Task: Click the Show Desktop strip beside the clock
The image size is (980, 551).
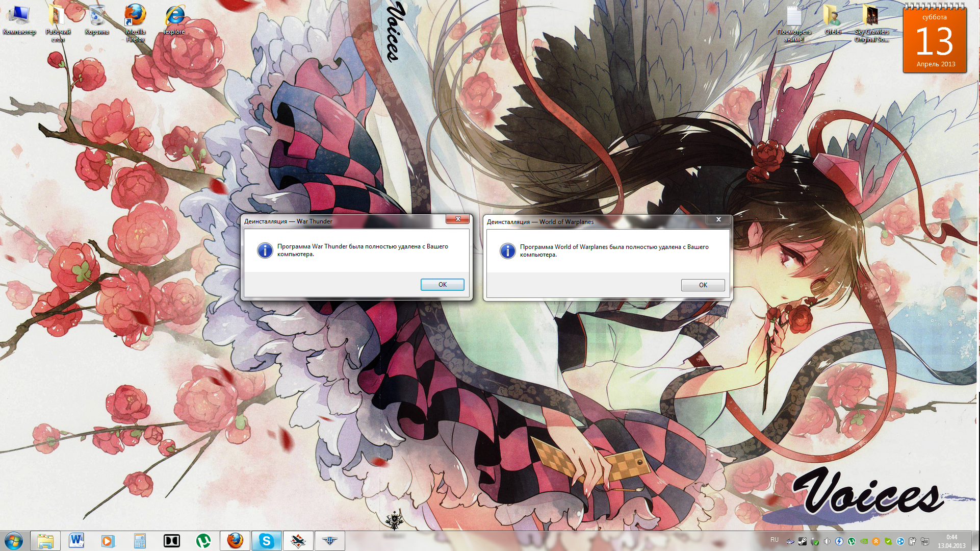Action: [975, 541]
